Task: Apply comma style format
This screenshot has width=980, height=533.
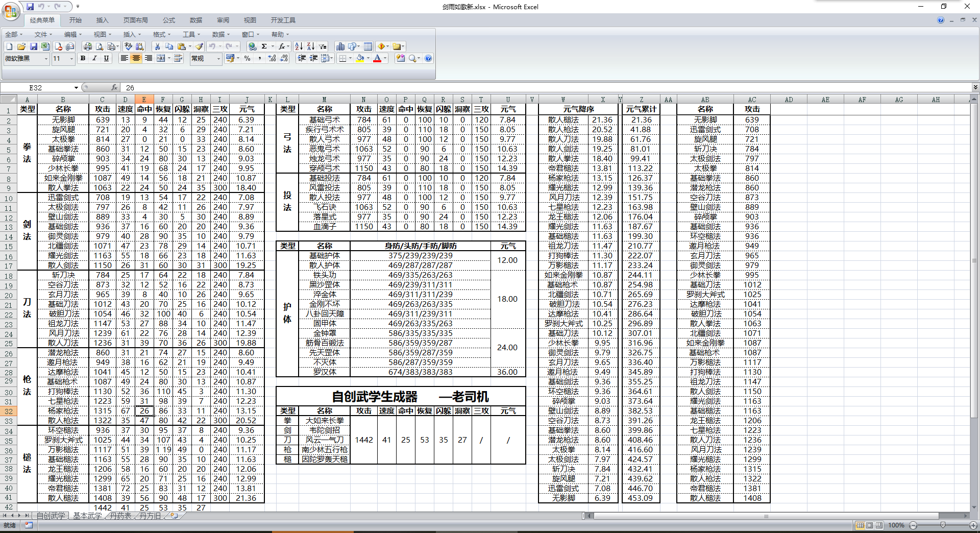Action: (x=260, y=58)
